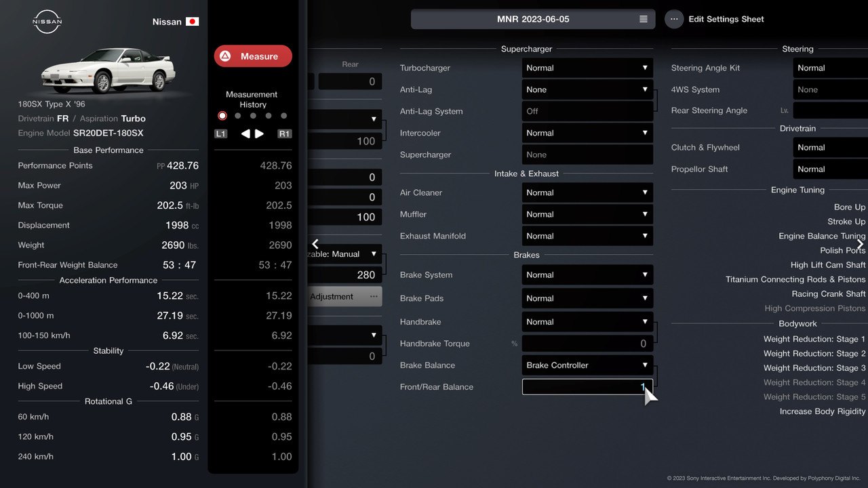This screenshot has width=868, height=488.
Task: Open the Steering Angle Kit dropdown
Action: pyautogui.click(x=830, y=68)
